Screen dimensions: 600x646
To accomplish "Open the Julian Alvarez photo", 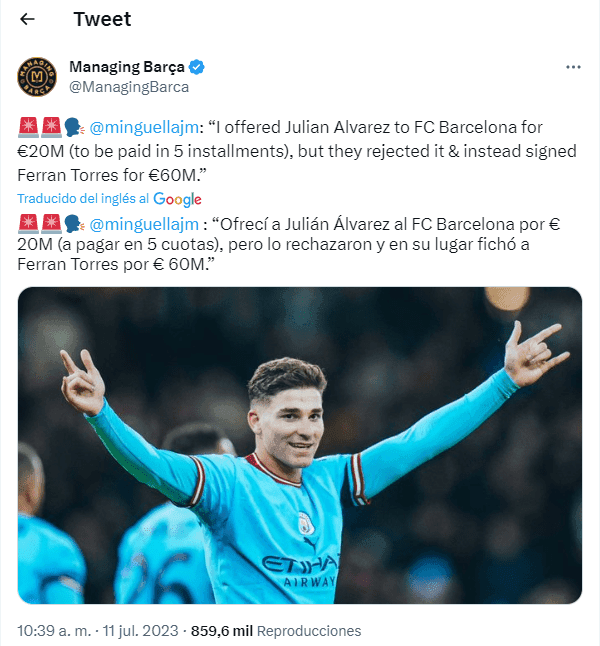I will (300, 445).
